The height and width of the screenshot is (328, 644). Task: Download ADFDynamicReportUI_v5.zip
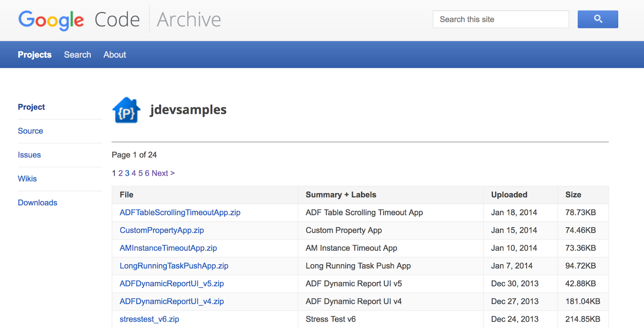tap(172, 284)
